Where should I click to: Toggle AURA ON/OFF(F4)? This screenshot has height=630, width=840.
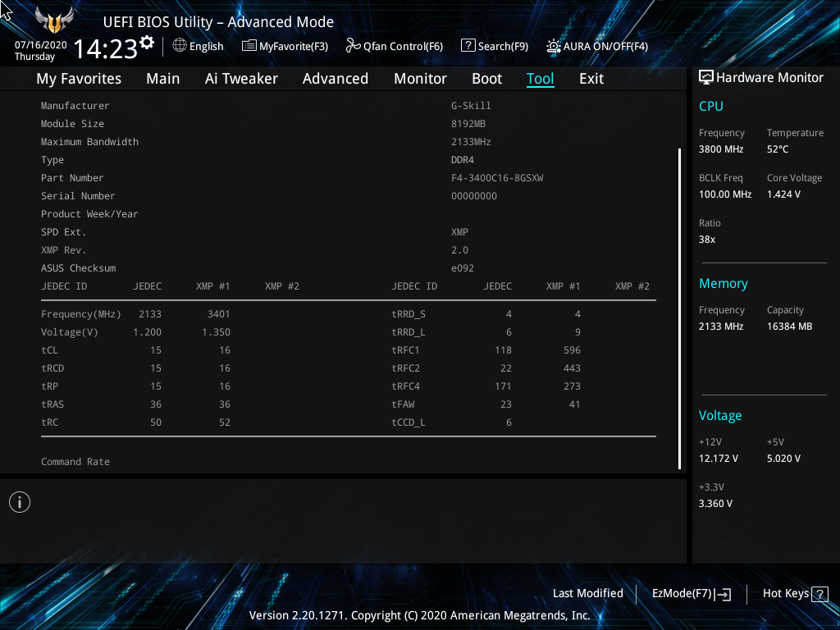pyautogui.click(x=597, y=46)
